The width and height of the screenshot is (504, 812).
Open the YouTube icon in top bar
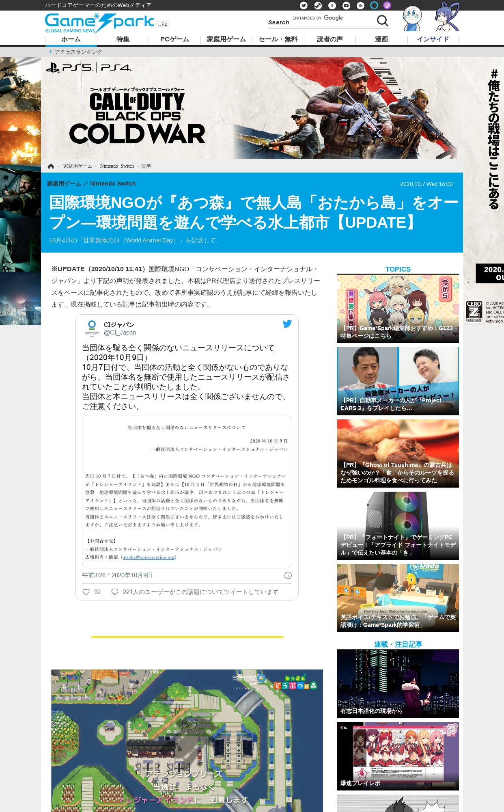tap(346, 5)
